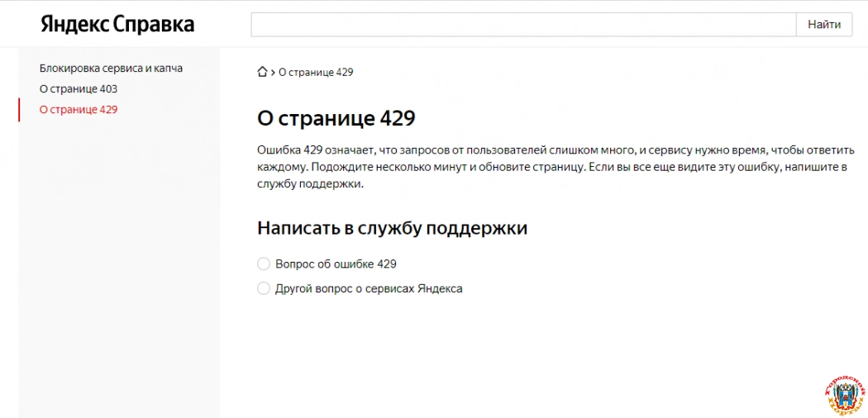Click О странице 429 breadcrumb text
The image size is (868, 418).
pyautogui.click(x=316, y=73)
